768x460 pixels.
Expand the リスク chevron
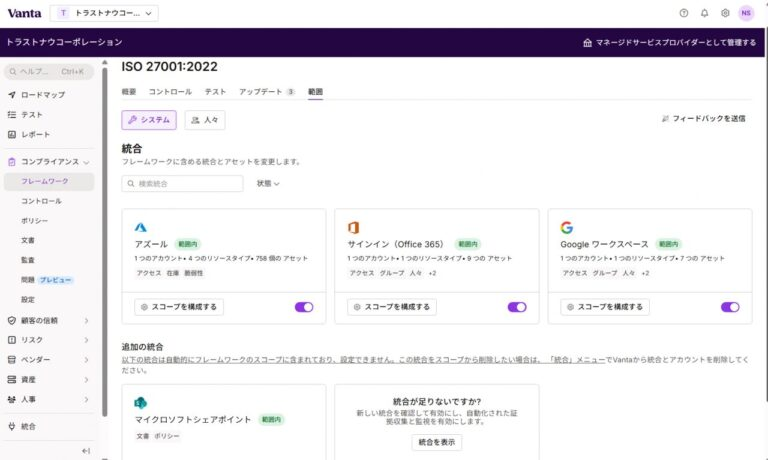[x=87, y=340]
